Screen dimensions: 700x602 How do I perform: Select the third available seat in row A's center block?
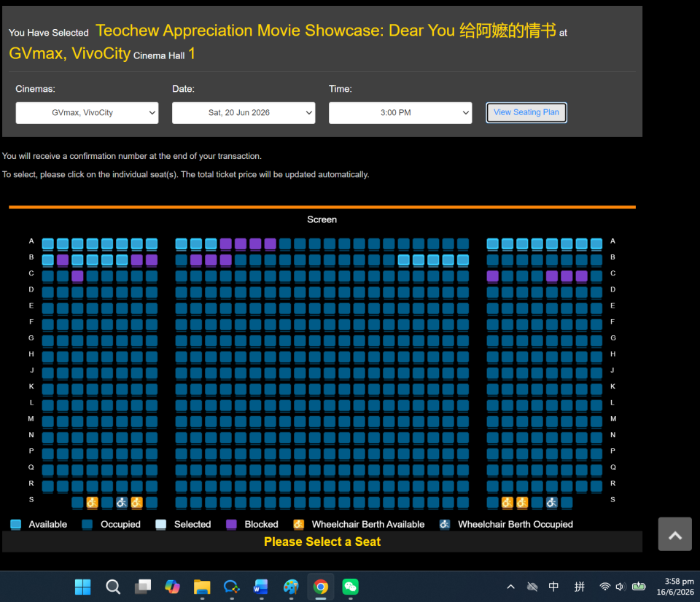click(x=211, y=243)
